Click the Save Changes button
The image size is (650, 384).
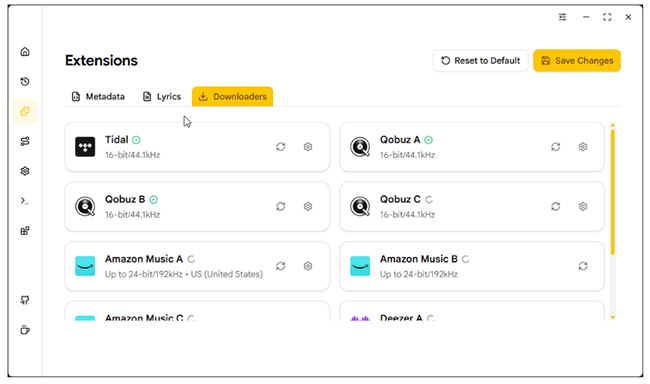577,61
